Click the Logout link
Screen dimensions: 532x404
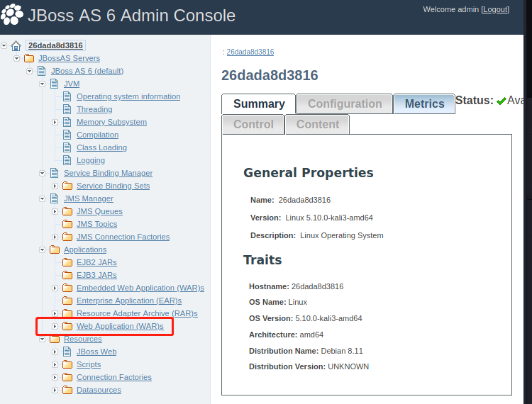495,9
